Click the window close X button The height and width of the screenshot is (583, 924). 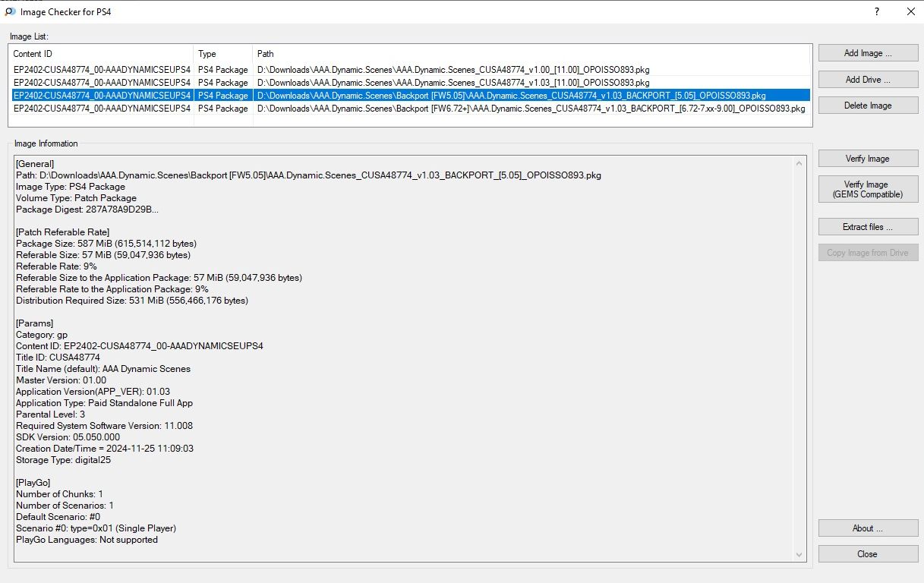[910, 12]
